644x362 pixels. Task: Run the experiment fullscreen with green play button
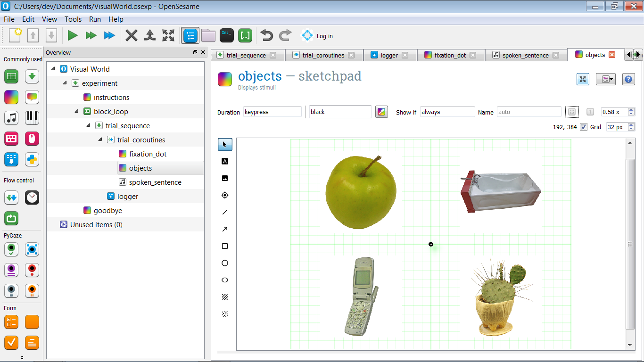(x=73, y=35)
